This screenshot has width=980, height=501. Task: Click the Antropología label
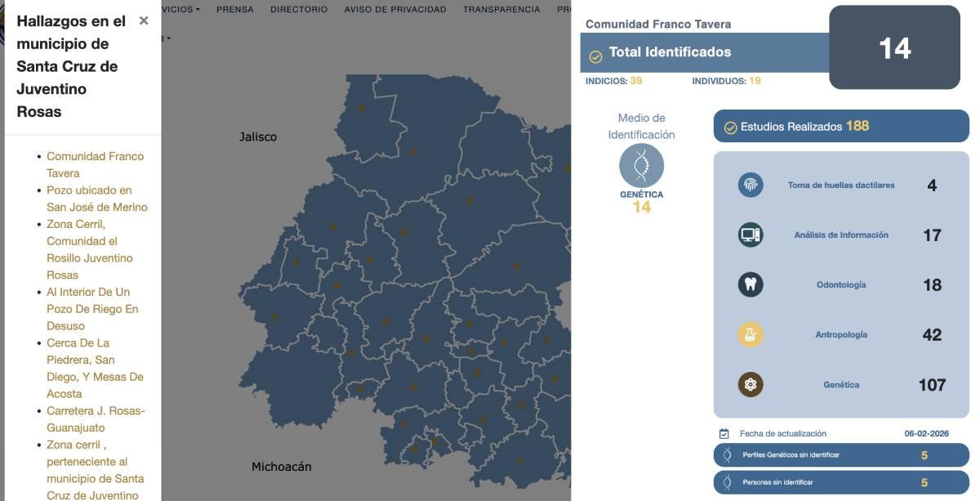coord(841,334)
